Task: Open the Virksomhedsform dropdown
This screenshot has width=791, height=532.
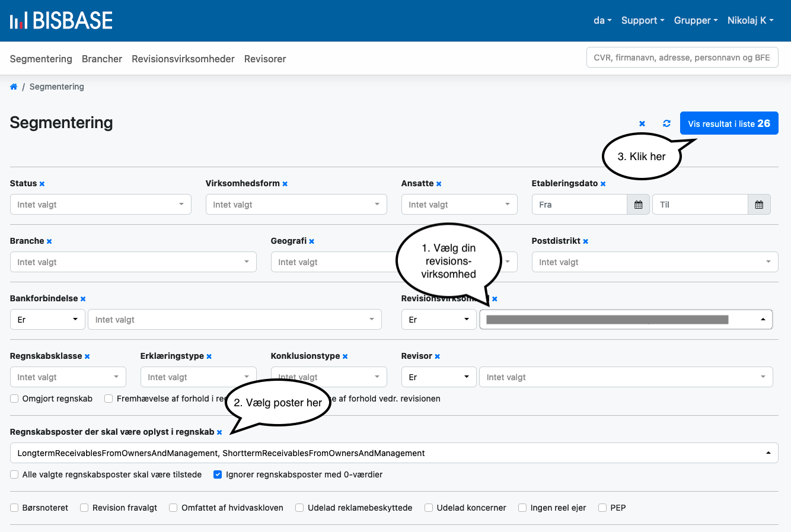Action: pos(296,205)
